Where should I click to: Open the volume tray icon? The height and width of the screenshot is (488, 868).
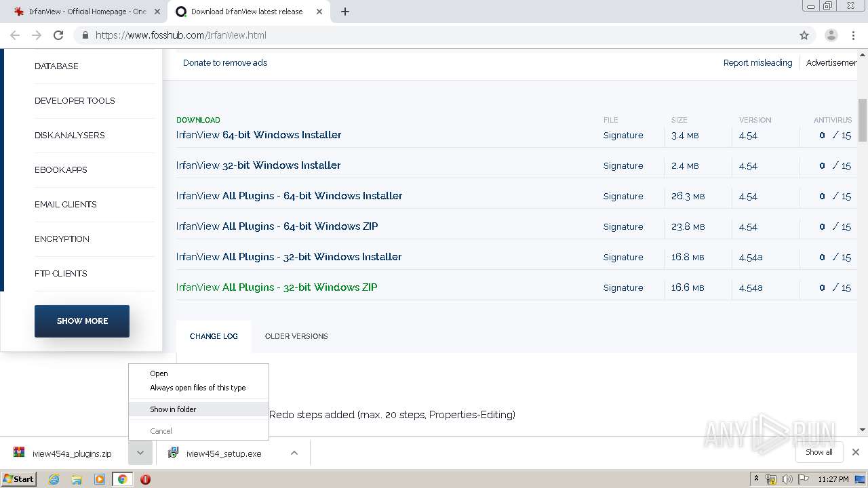787,479
